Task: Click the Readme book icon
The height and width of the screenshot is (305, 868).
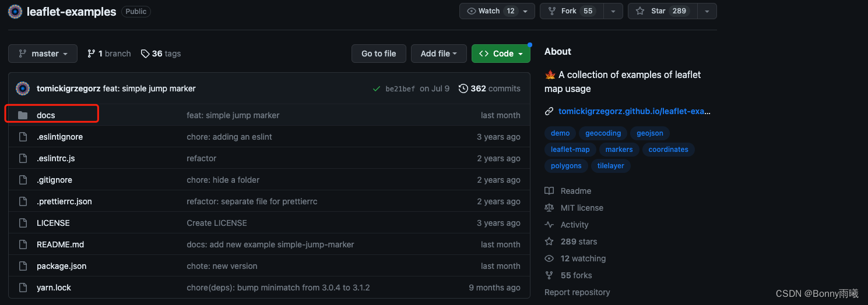Action: pyautogui.click(x=549, y=191)
